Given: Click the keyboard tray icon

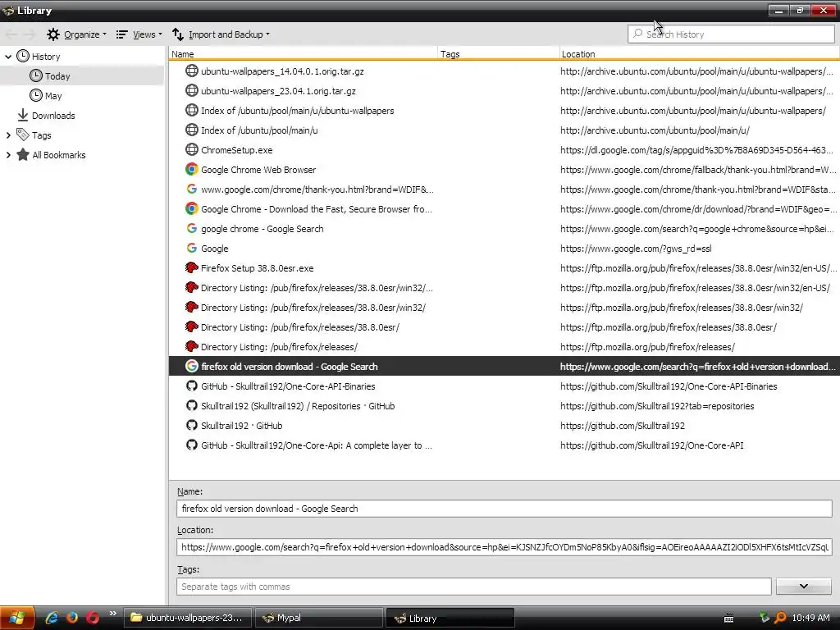Looking at the screenshot, I should coord(728,619).
